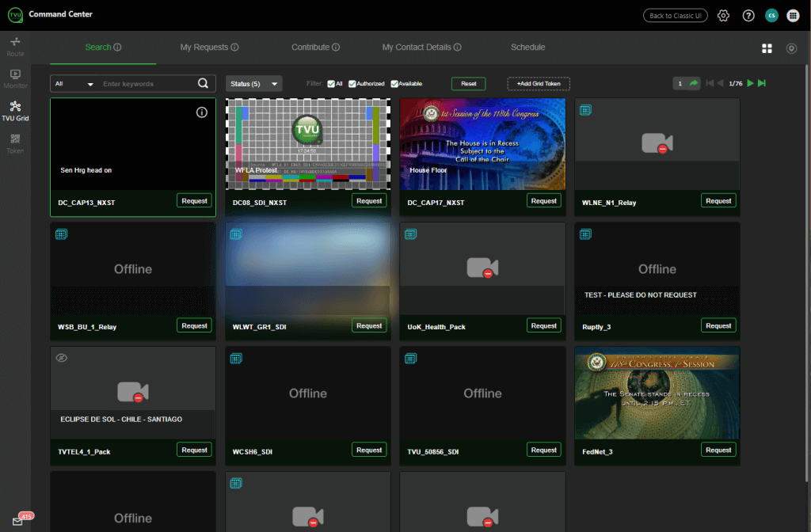Switch to grid layout view icon
The width and height of the screenshot is (811, 532).
(x=767, y=48)
